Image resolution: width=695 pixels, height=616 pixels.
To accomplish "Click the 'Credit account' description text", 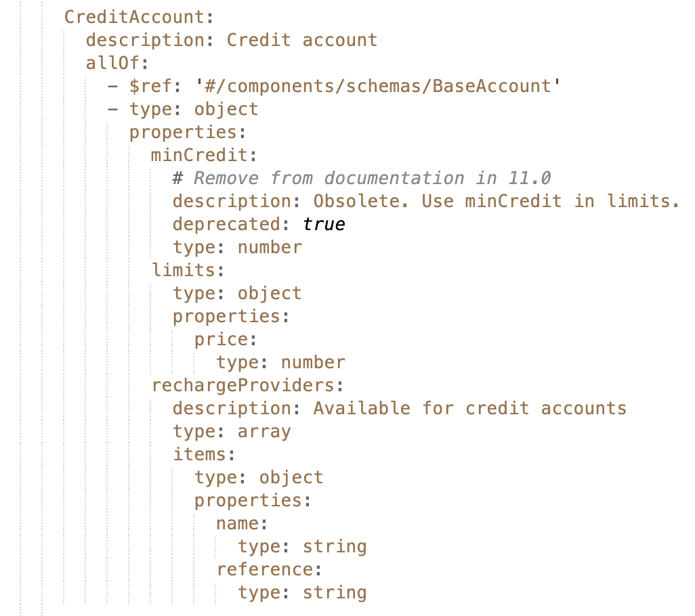I will point(301,40).
